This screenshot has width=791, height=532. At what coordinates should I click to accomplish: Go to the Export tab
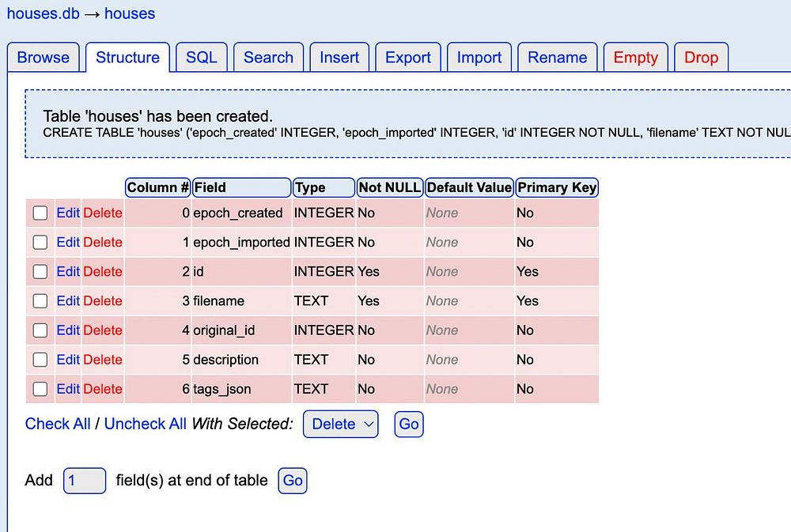(x=408, y=58)
